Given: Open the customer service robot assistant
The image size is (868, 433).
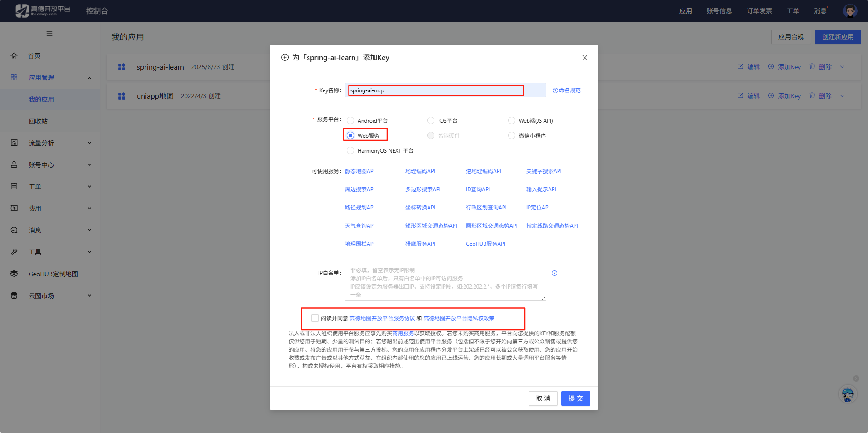Looking at the screenshot, I should point(848,394).
